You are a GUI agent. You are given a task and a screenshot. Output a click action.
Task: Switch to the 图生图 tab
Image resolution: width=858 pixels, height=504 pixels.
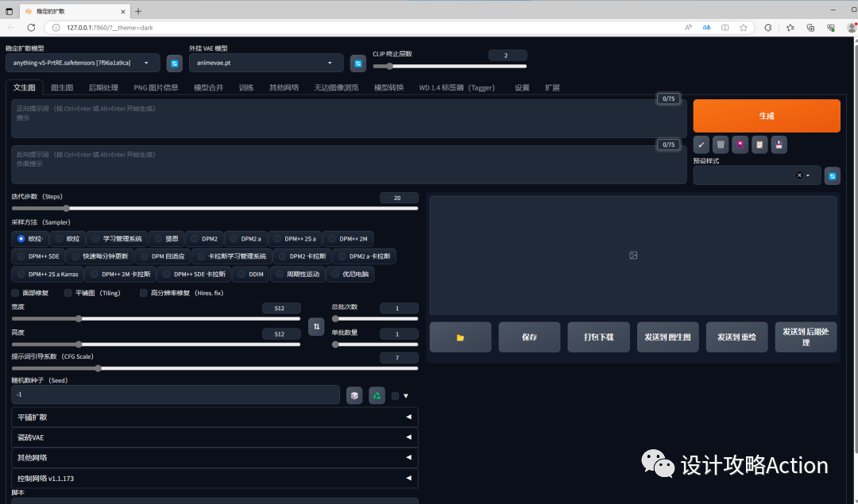(x=61, y=87)
